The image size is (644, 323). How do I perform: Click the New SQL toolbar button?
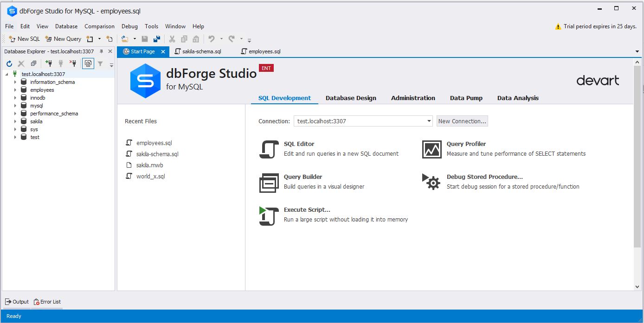pyautogui.click(x=25, y=39)
